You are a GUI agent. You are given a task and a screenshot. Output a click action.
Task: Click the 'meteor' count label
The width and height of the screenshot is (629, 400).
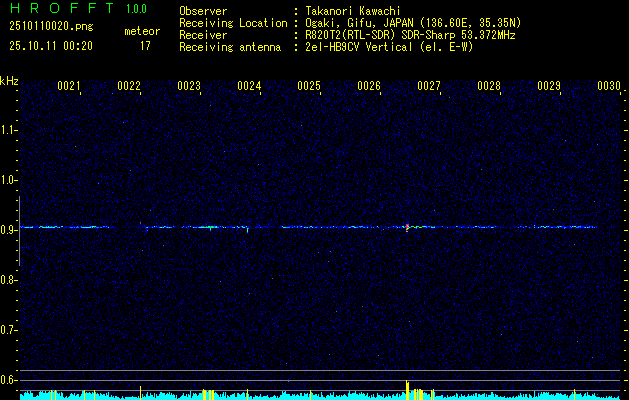pos(142,31)
